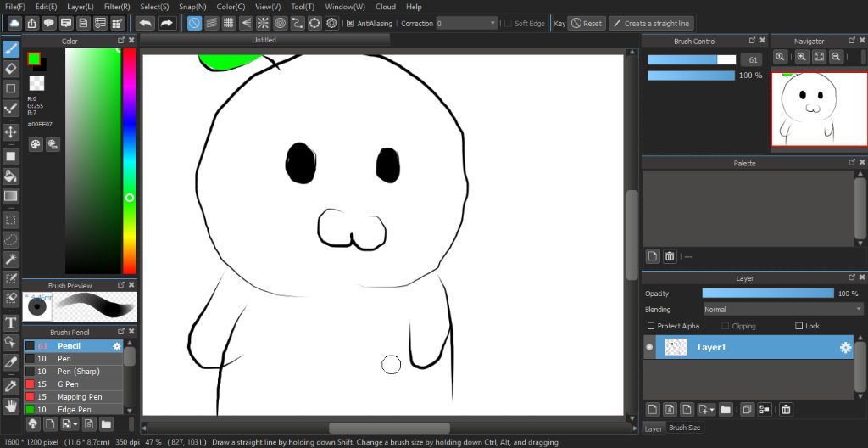Screen dimensions: 868x448
Task: Delete layer with the Layer panel trash icon
Action: [x=786, y=410]
